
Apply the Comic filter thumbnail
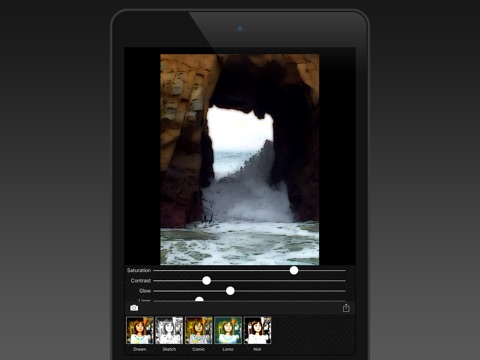199,330
